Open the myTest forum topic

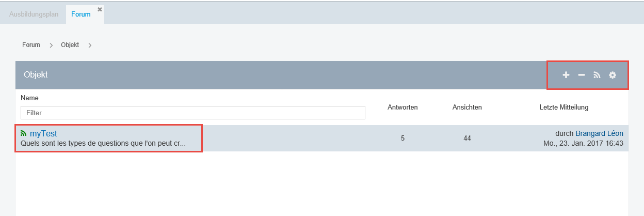tap(43, 133)
